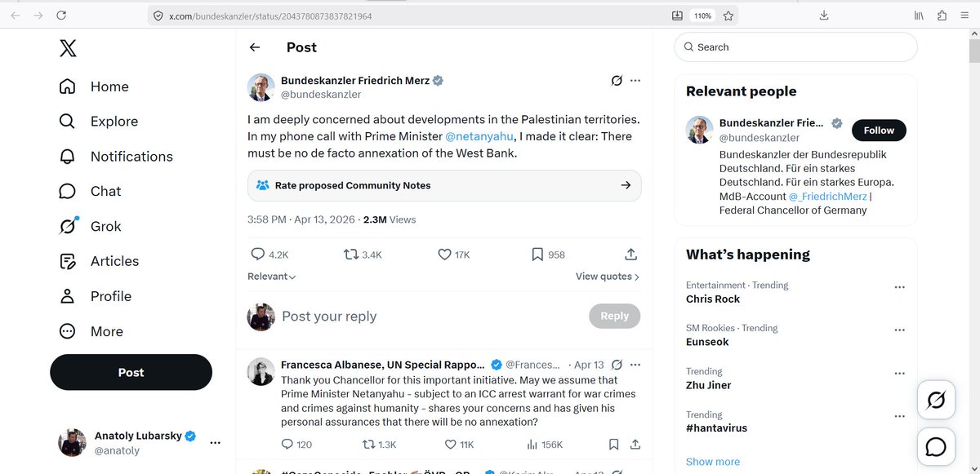Click the repost icon showing 3.4K
The width and height of the screenshot is (980, 474).
tap(351, 255)
